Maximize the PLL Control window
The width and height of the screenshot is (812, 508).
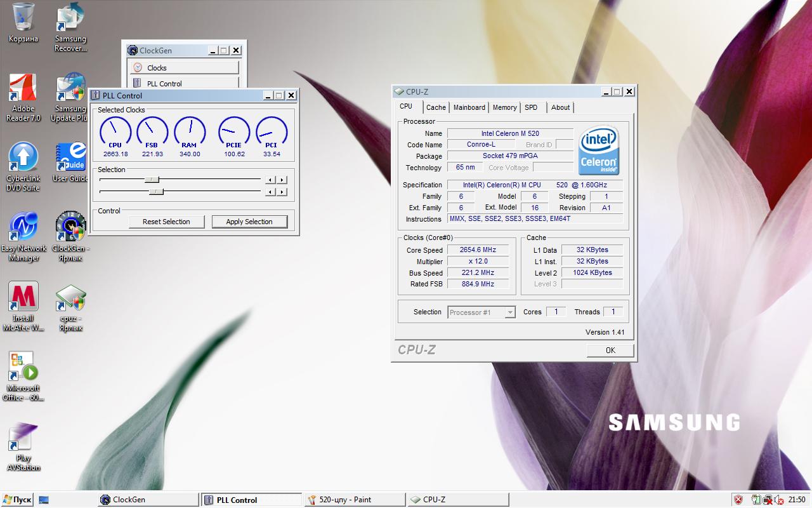tap(279, 95)
